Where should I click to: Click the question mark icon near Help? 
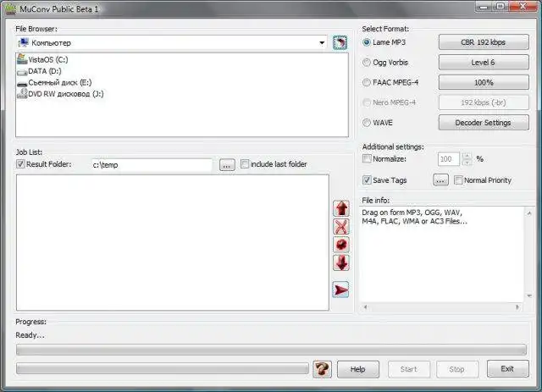(322, 369)
